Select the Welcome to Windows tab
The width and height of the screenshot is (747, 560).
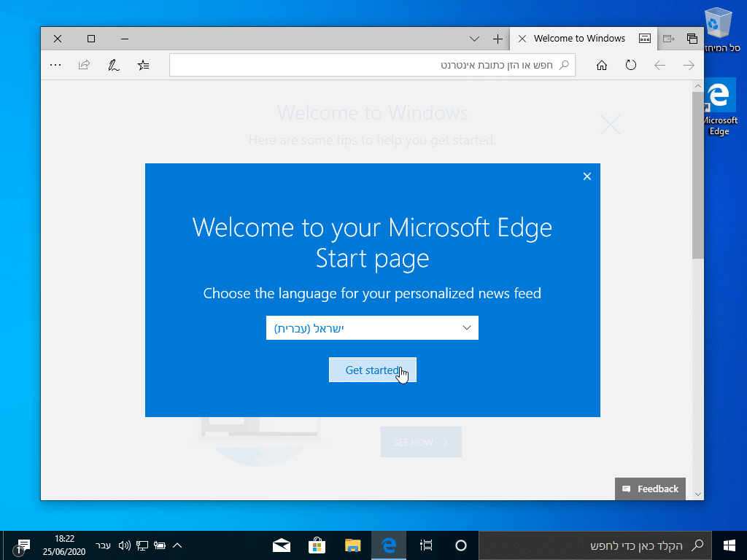coord(579,39)
